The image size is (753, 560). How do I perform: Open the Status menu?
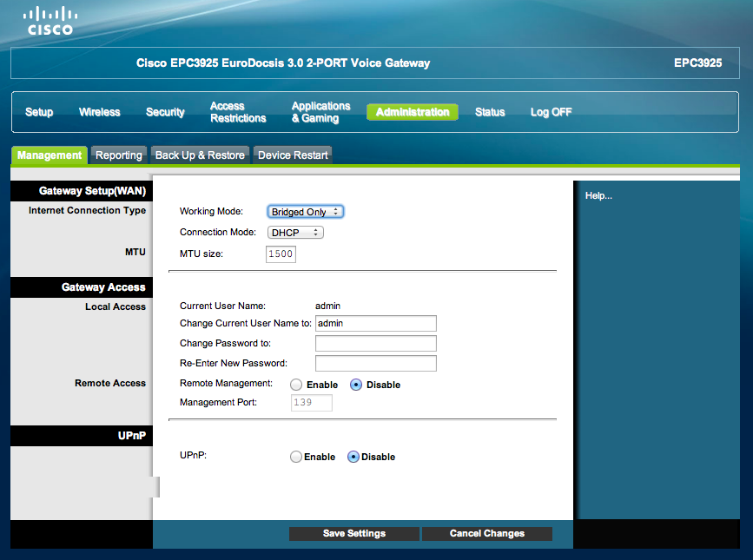490,112
